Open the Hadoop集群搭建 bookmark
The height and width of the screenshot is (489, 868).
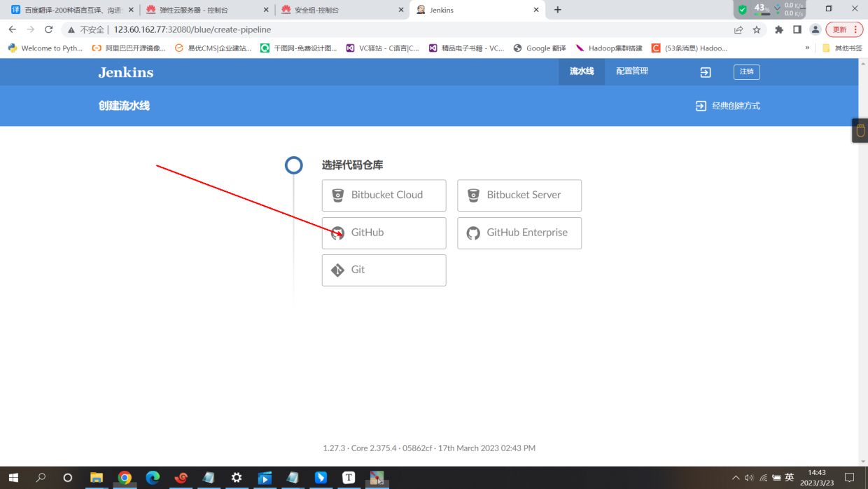[x=609, y=48]
